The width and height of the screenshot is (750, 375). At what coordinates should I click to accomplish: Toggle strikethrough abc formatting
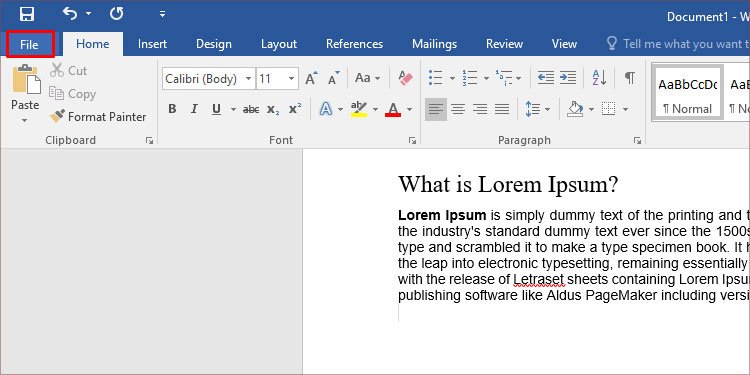251,110
